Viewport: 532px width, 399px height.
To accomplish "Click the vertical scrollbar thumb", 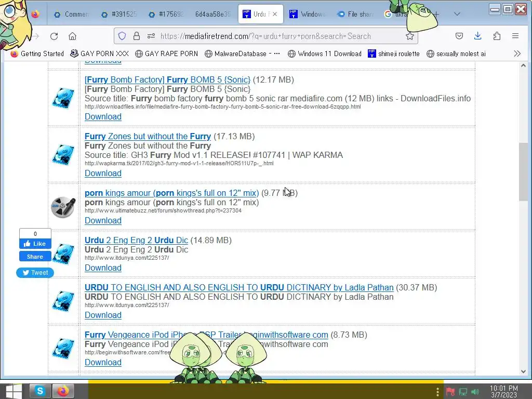I will [x=523, y=171].
